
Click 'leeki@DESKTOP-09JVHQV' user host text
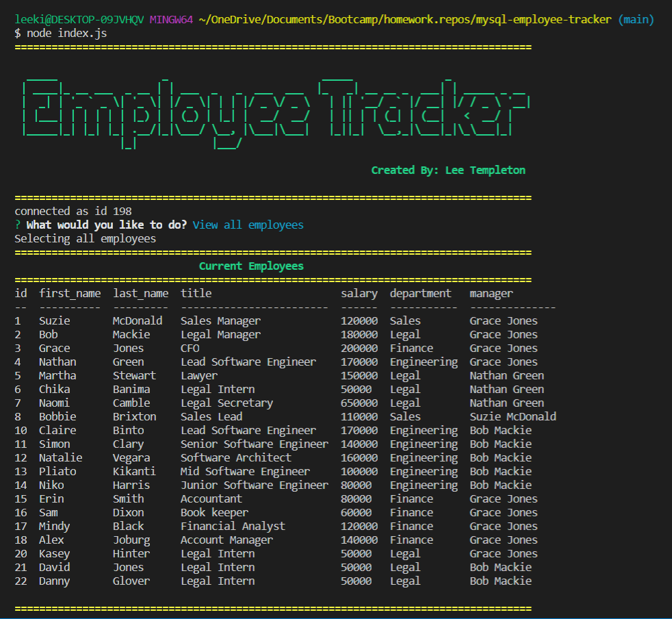tap(79, 20)
